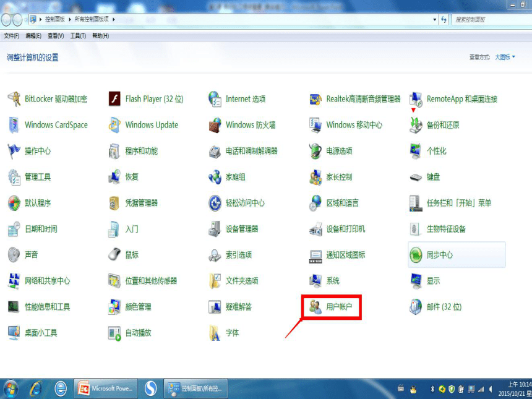Open the 操作中心 flag icon

pos(14,151)
